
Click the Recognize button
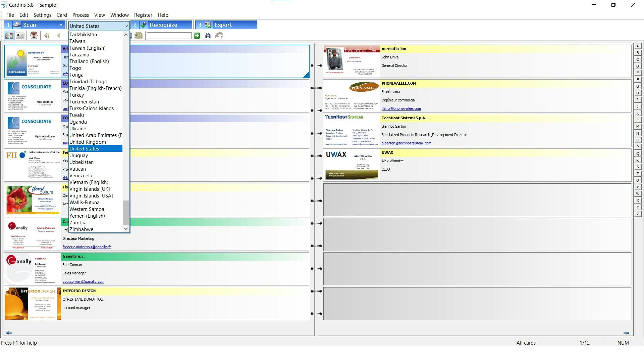click(x=162, y=25)
